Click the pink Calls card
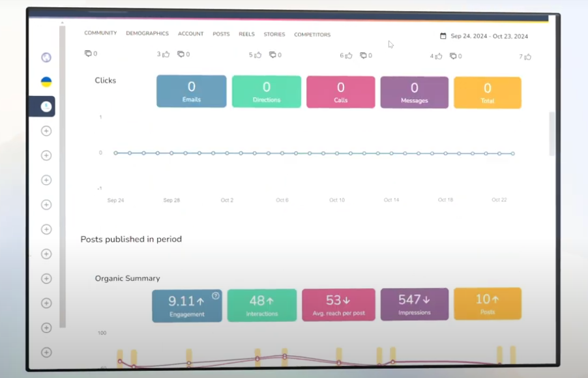 tap(340, 92)
